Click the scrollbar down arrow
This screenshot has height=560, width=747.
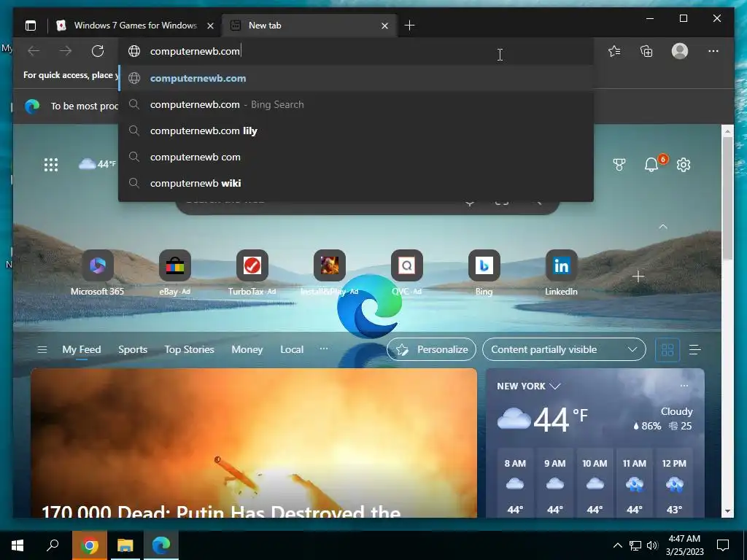(x=727, y=511)
